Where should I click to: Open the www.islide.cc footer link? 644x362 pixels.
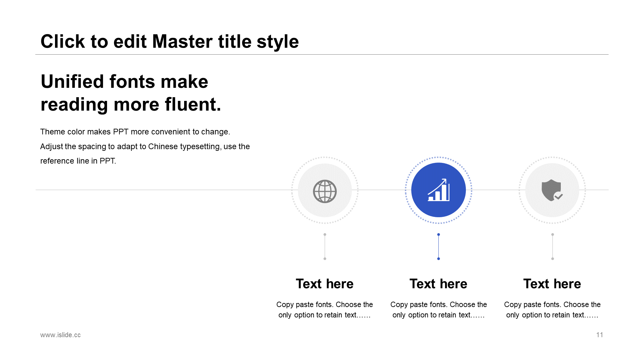click(60, 335)
